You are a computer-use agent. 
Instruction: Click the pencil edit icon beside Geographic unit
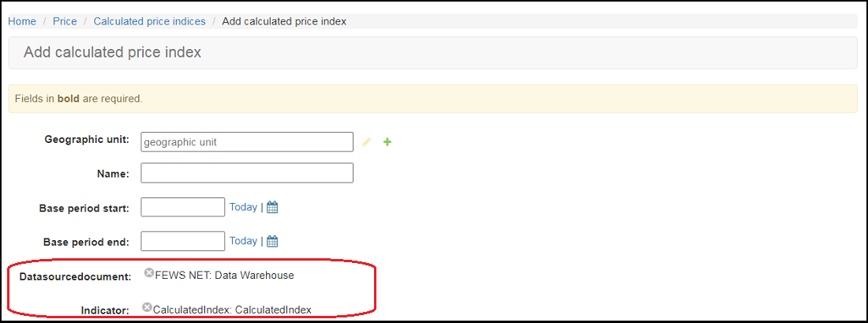coord(366,142)
